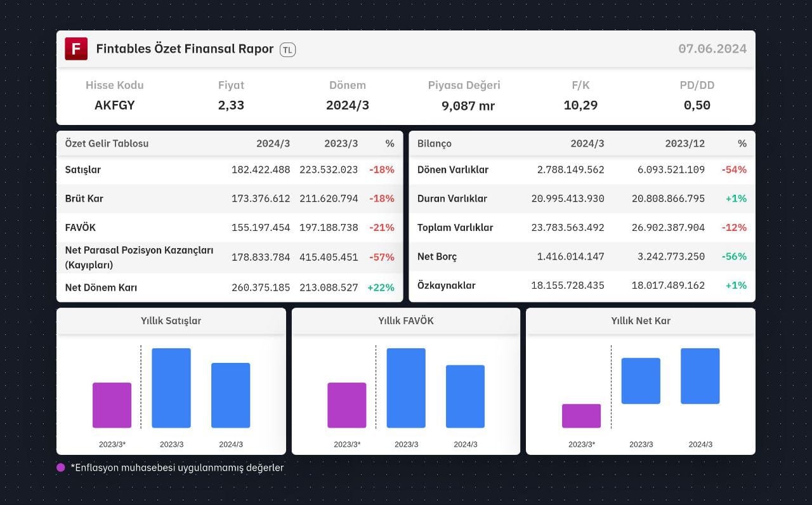Click the red Fintables F logo
The image size is (812, 505).
pos(76,49)
